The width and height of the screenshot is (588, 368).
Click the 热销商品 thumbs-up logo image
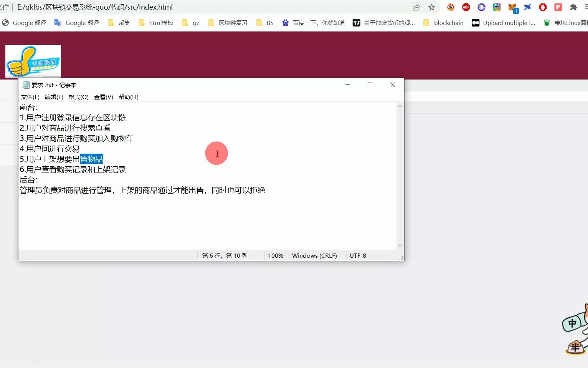[x=33, y=61]
